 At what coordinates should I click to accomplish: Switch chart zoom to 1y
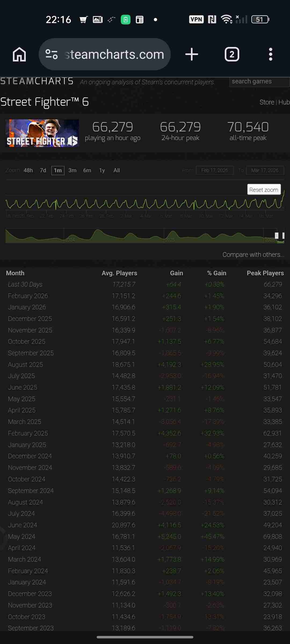pos(102,170)
